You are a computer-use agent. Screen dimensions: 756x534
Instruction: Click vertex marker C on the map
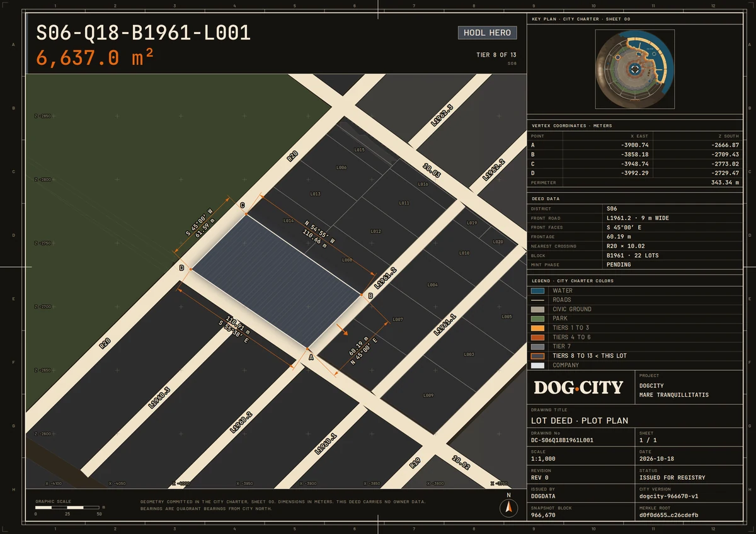click(x=242, y=206)
